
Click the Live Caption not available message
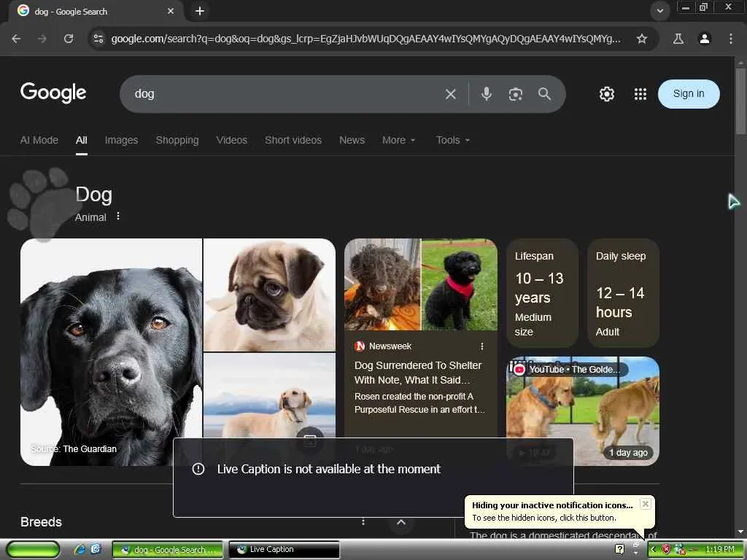329,469
